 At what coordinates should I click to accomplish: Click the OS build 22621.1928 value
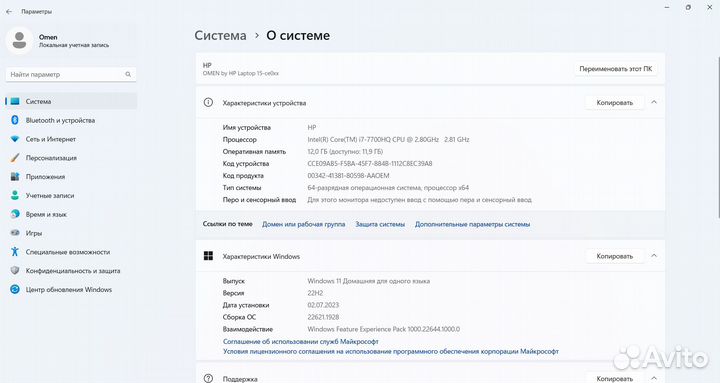coord(323,317)
